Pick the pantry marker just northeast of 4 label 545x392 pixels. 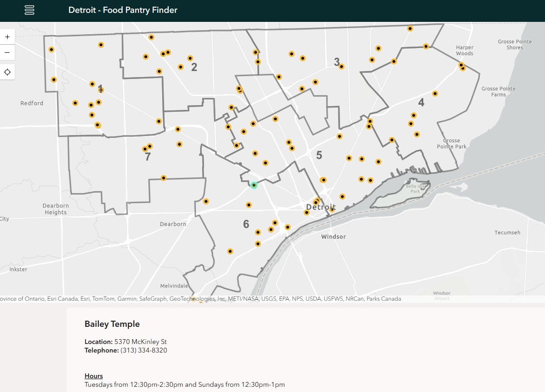click(435, 94)
